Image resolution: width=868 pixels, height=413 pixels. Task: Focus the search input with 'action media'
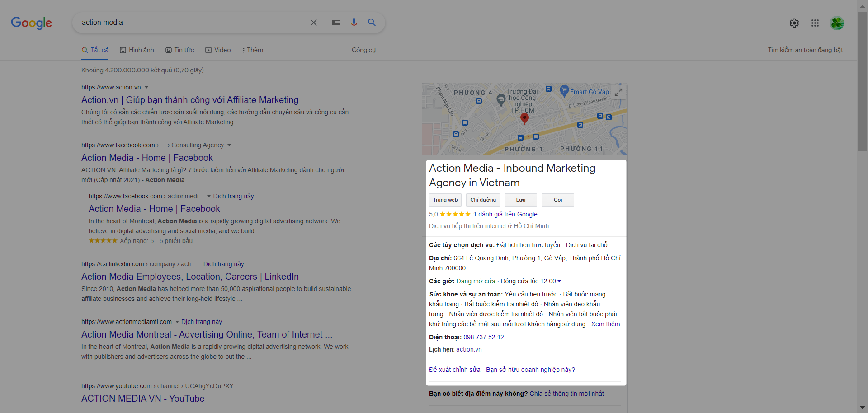[192, 23]
